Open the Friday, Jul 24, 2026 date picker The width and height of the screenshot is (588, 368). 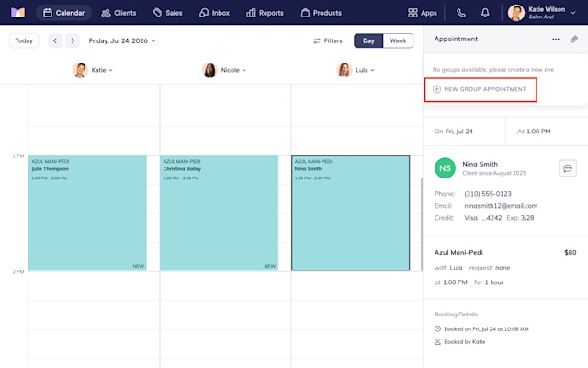(122, 40)
